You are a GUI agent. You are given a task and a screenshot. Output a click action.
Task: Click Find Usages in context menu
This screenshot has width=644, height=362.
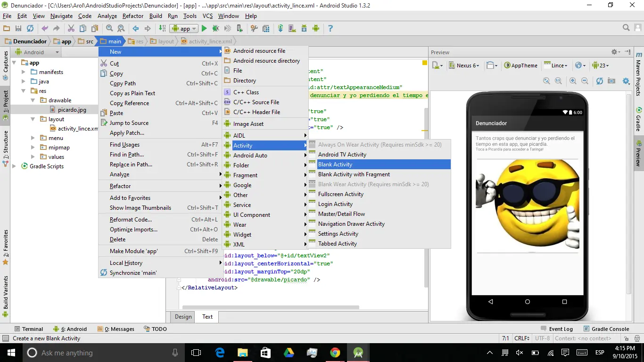(x=160, y=145)
